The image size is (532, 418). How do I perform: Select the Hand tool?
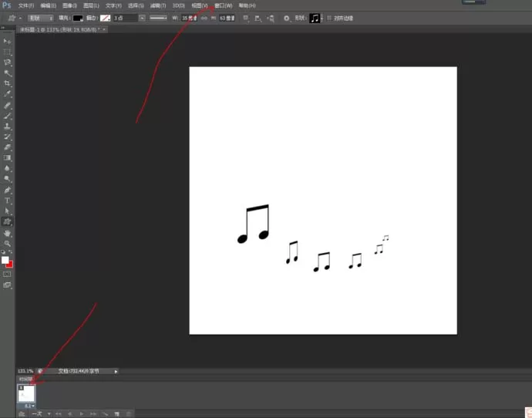tap(7, 233)
